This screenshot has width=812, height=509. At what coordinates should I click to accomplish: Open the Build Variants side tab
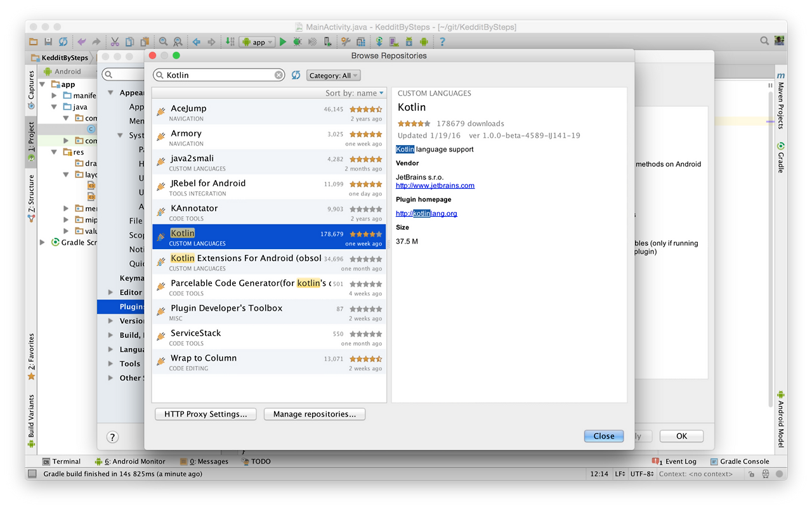coord(31,421)
